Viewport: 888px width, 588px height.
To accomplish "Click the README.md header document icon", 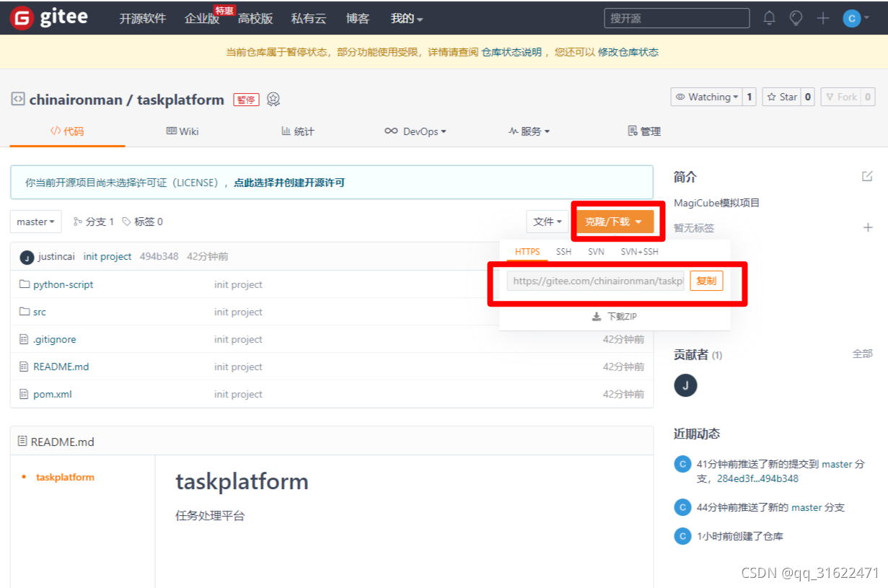I will coord(22,441).
